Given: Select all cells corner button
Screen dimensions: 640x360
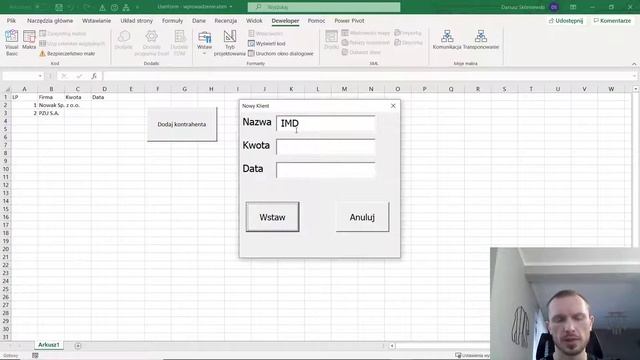Looking at the screenshot, I should pyautogui.click(x=7, y=89).
